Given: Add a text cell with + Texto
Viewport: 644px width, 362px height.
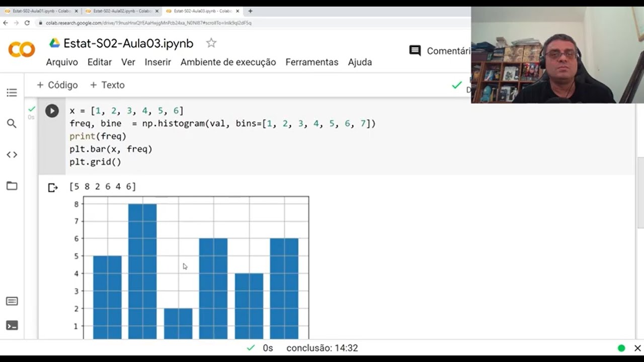Looking at the screenshot, I should (107, 85).
